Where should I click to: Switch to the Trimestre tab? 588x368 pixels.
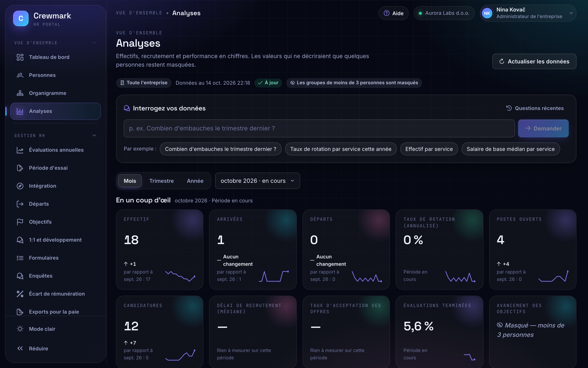pyautogui.click(x=161, y=181)
